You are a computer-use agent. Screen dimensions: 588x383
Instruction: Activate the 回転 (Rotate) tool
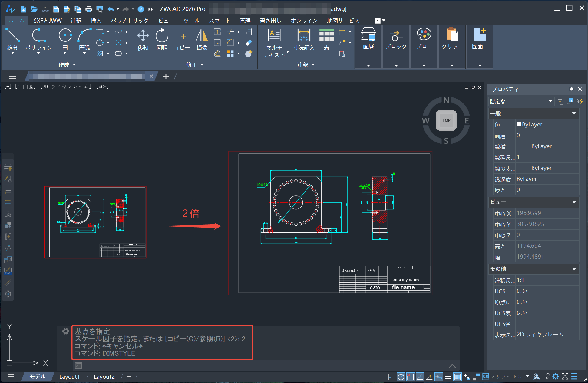[x=162, y=39]
